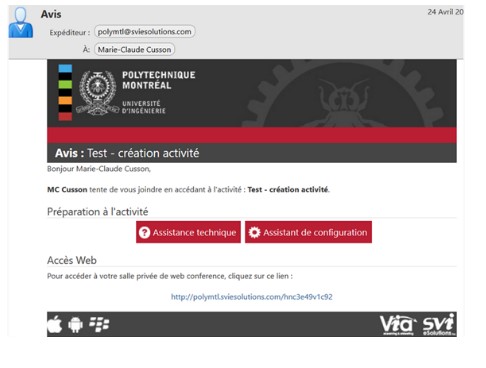Screen dimensions: 486x368
Task: Click the Android robot icon in the footer
Action: pos(75,325)
